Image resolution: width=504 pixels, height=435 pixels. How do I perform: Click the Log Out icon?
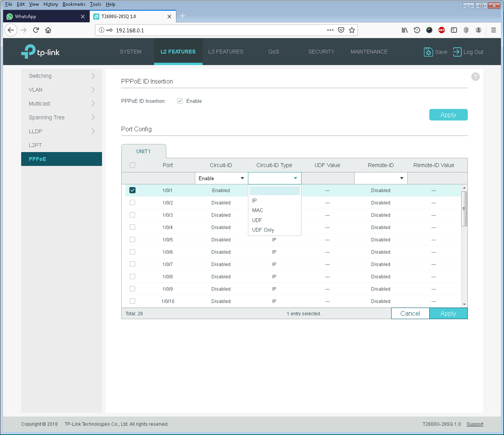pyautogui.click(x=457, y=52)
